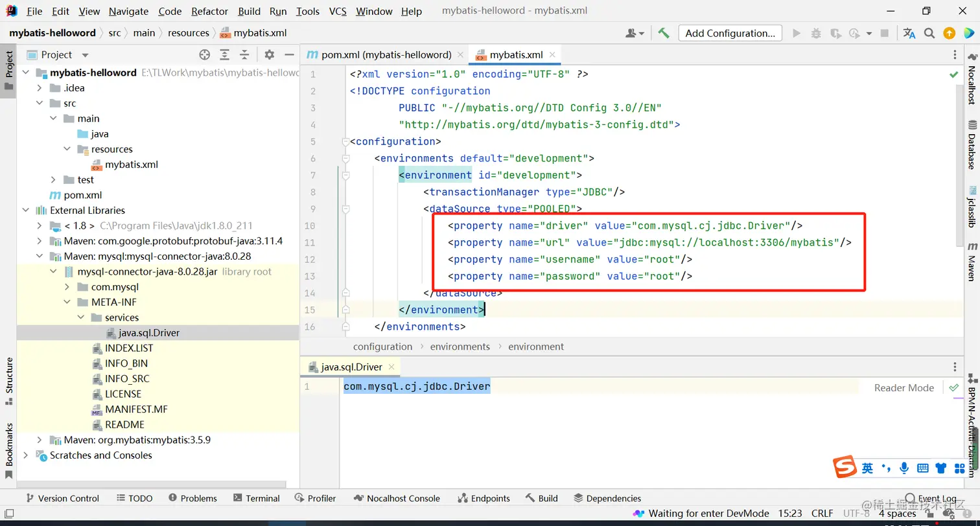Toggle Sogou English/Chinese mode button

point(868,468)
